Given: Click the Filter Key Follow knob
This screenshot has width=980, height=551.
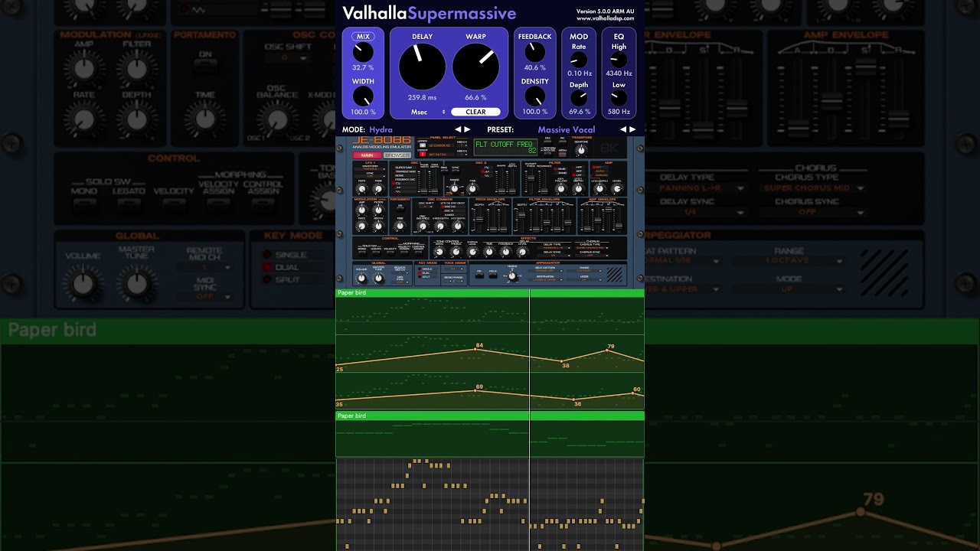Looking at the screenshot, I should (561, 189).
